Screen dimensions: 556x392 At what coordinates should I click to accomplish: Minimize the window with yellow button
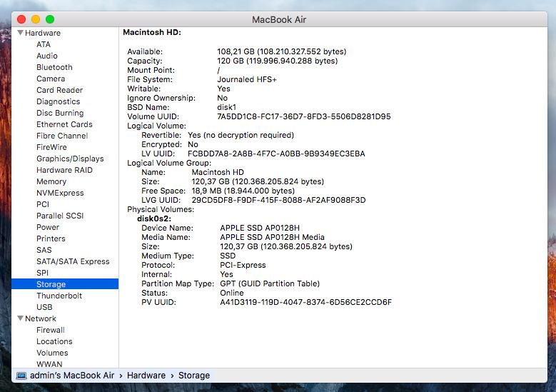[36, 19]
